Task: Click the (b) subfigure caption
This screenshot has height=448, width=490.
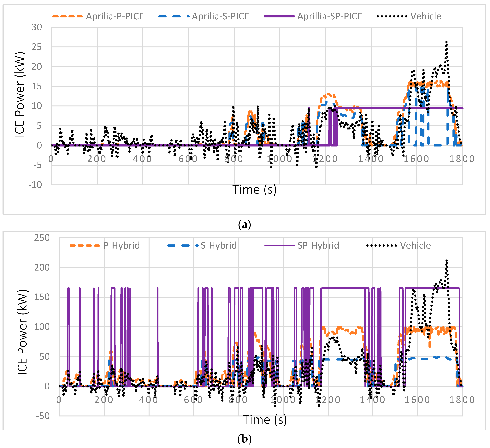Action: (x=245, y=439)
